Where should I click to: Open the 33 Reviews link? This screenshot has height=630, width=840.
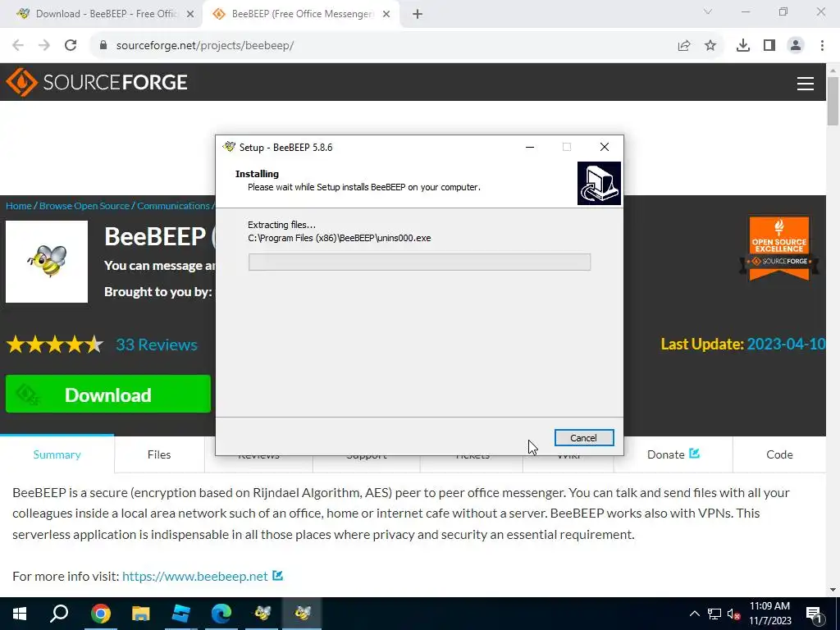click(157, 345)
